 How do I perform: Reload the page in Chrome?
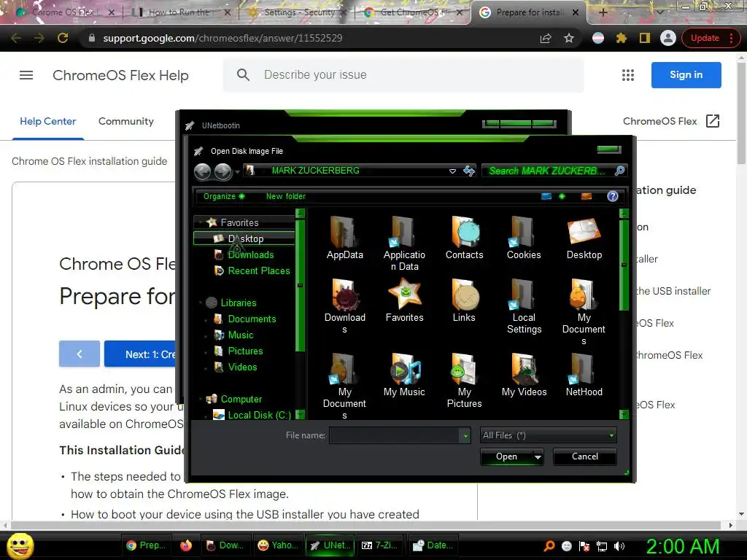coord(63,38)
